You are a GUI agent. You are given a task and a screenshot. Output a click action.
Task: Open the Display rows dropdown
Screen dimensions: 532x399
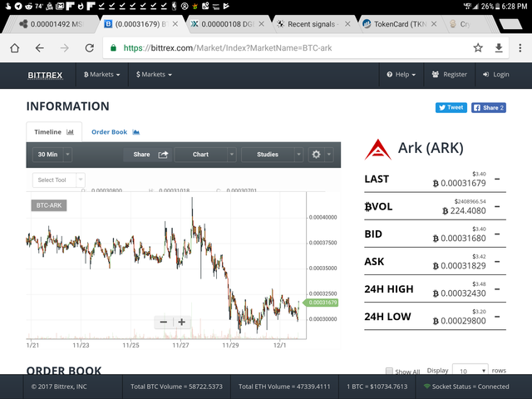470,370
